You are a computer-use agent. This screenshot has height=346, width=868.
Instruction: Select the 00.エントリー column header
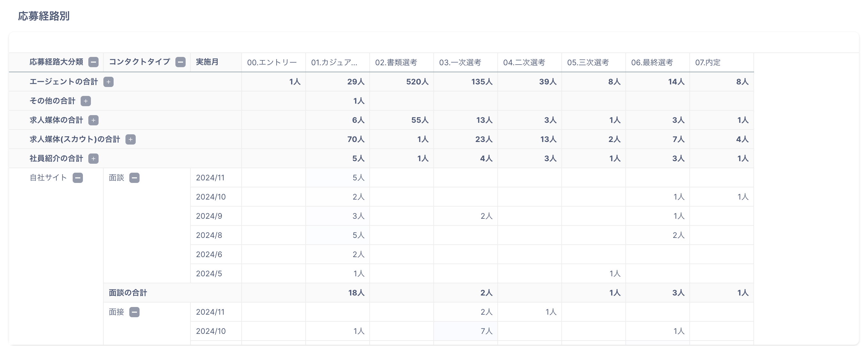pyautogui.click(x=272, y=62)
